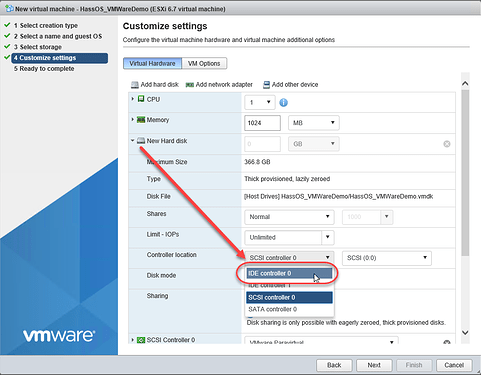This screenshot has width=481, height=375.
Task: Open the CPU info icon
Action: (x=283, y=103)
